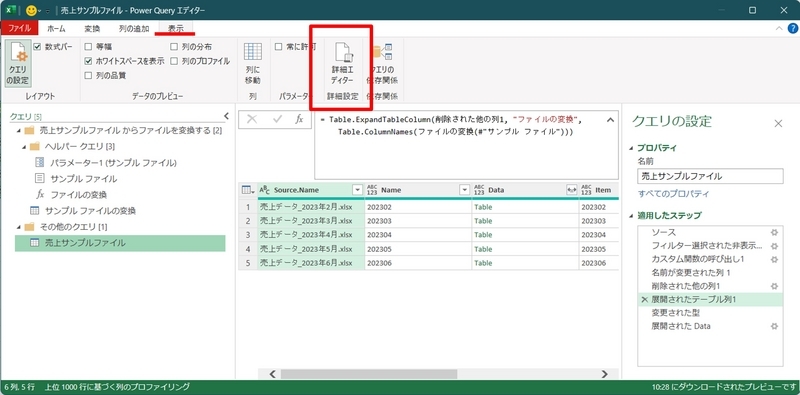Enable the 等幅 checkbox
This screenshot has height=395, width=800.
88,47
